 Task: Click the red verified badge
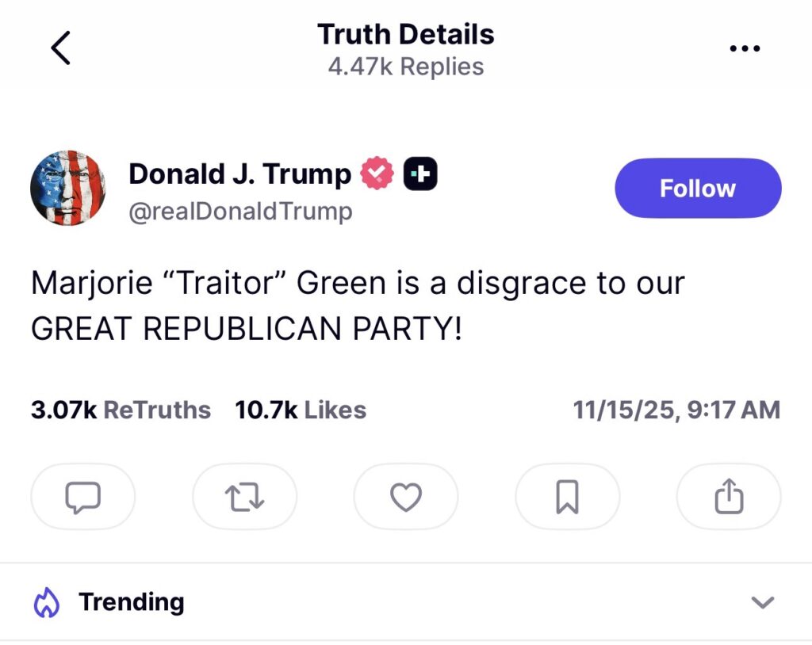377,174
